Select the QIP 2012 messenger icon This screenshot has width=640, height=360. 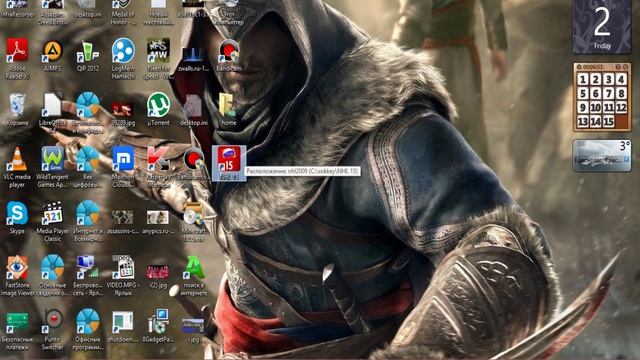point(88,51)
